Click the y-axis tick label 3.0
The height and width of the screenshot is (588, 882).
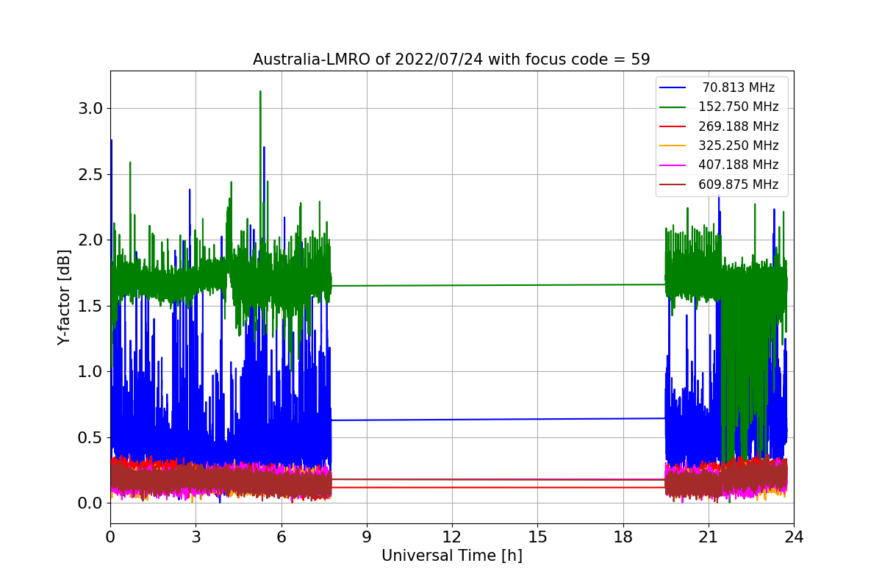tap(91, 109)
